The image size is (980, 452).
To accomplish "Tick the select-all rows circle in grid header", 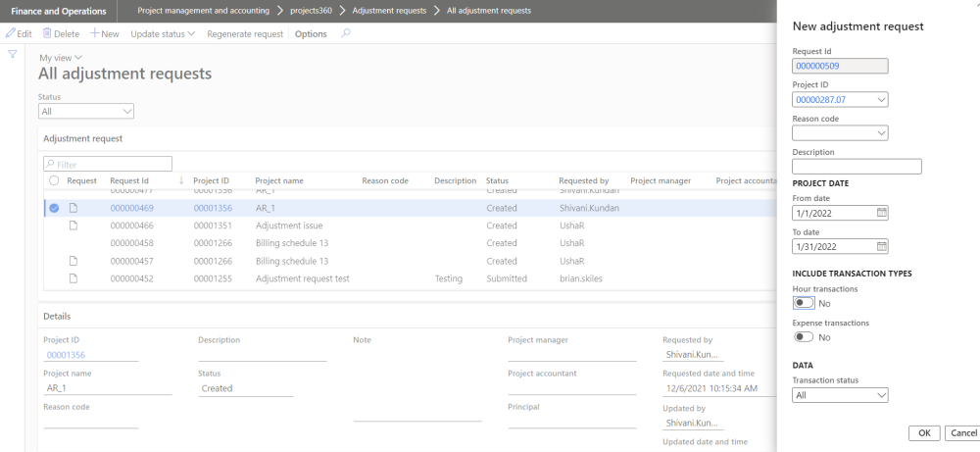I will [54, 180].
